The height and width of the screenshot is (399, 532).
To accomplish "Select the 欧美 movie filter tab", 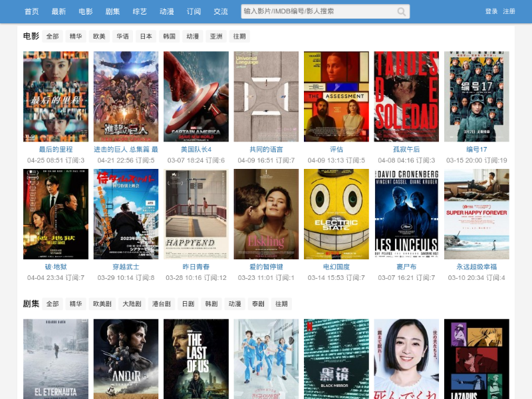I will [x=99, y=37].
